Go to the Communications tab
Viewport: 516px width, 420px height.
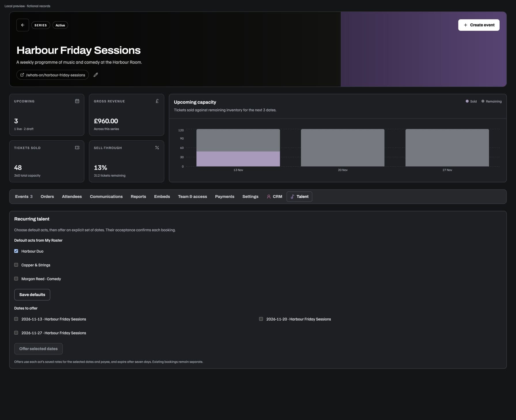pos(106,196)
